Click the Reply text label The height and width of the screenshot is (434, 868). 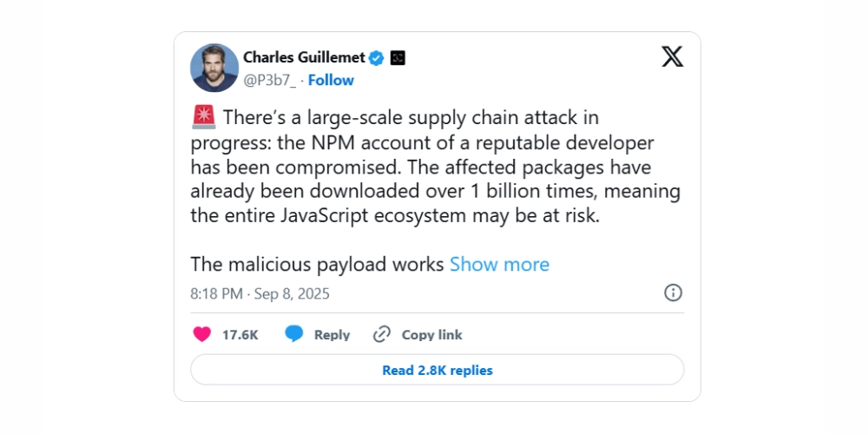332,334
